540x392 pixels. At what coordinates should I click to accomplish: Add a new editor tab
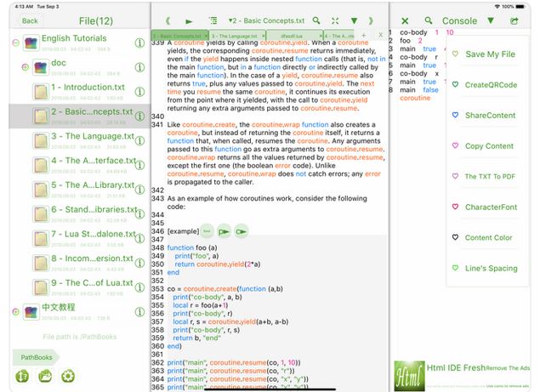[x=364, y=36]
